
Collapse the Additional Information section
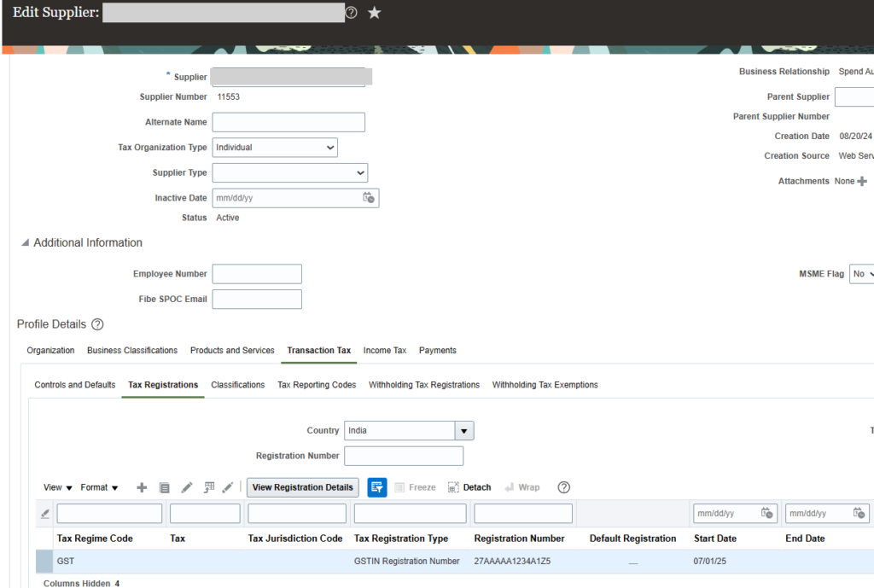tap(24, 243)
